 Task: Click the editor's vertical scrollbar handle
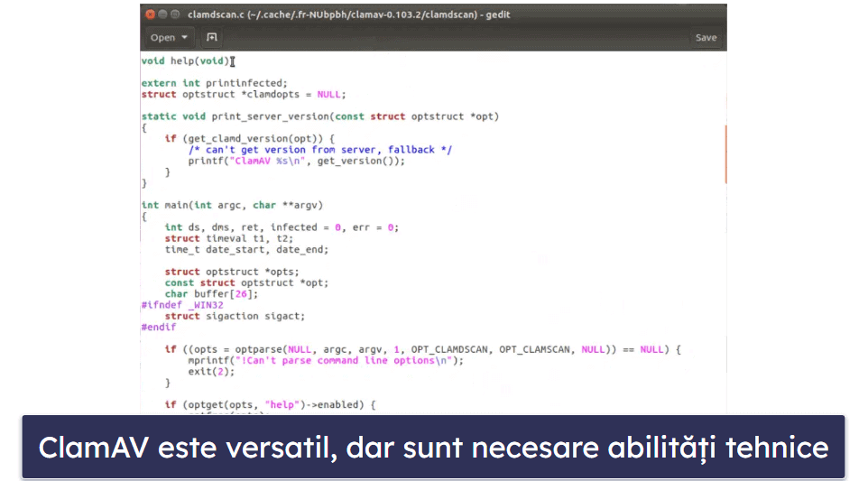725,154
